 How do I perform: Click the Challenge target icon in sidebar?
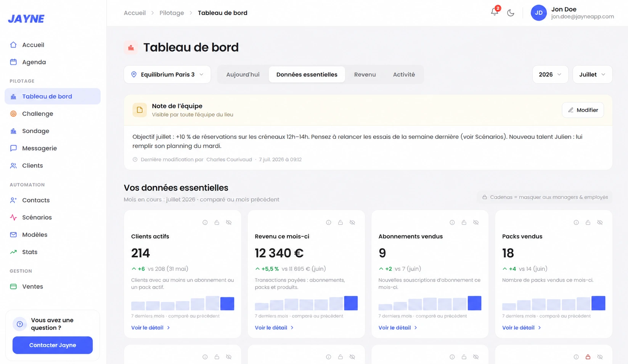click(13, 114)
